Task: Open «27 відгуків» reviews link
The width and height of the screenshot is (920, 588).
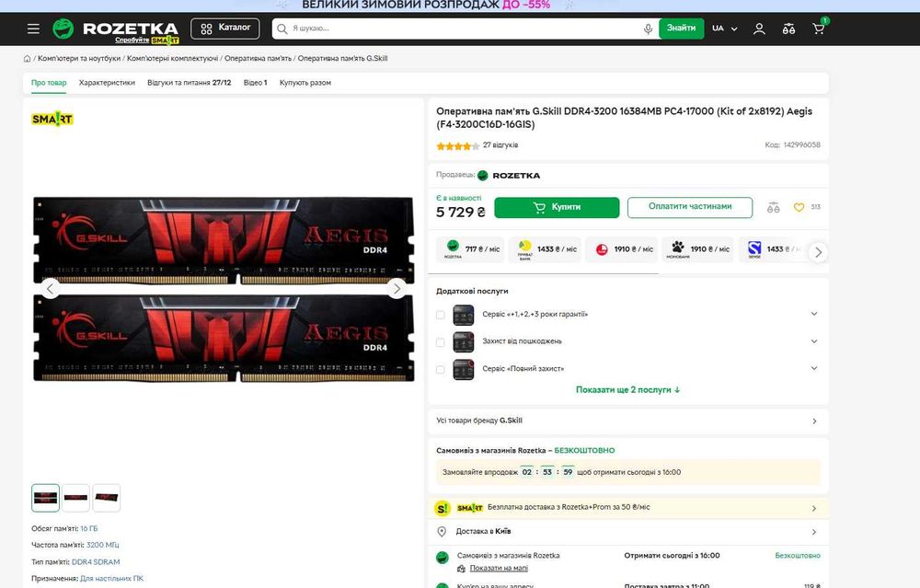Action: (500, 145)
